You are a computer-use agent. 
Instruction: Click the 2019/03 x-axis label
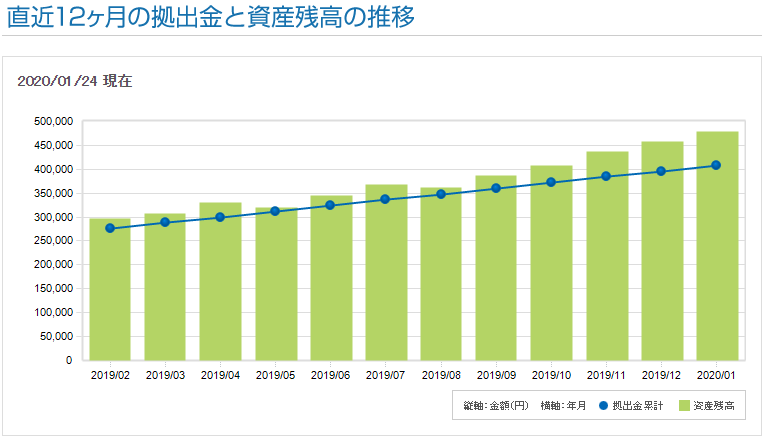click(x=165, y=375)
